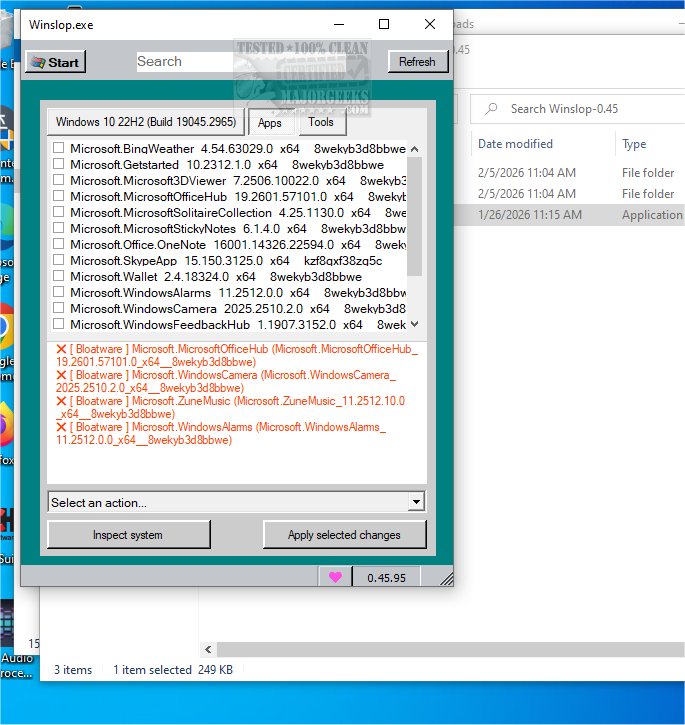
Task: Click the Explorer horizontal scroll left arrow
Action: 208,649
